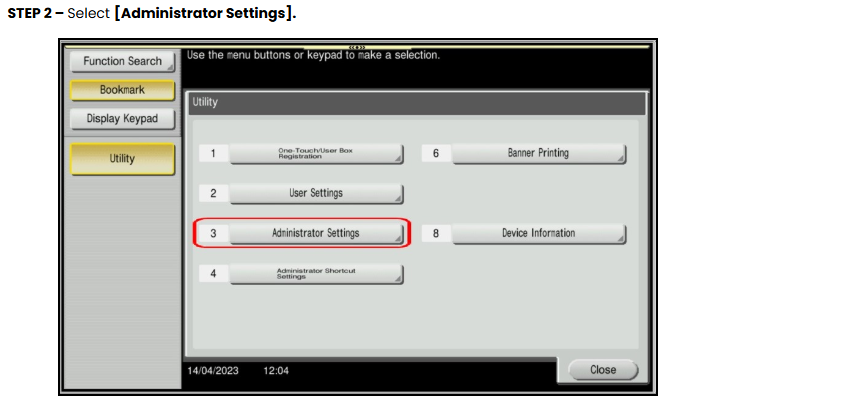Show the Display Keypad panel
This screenshot has width=857, height=399.
coord(122,119)
